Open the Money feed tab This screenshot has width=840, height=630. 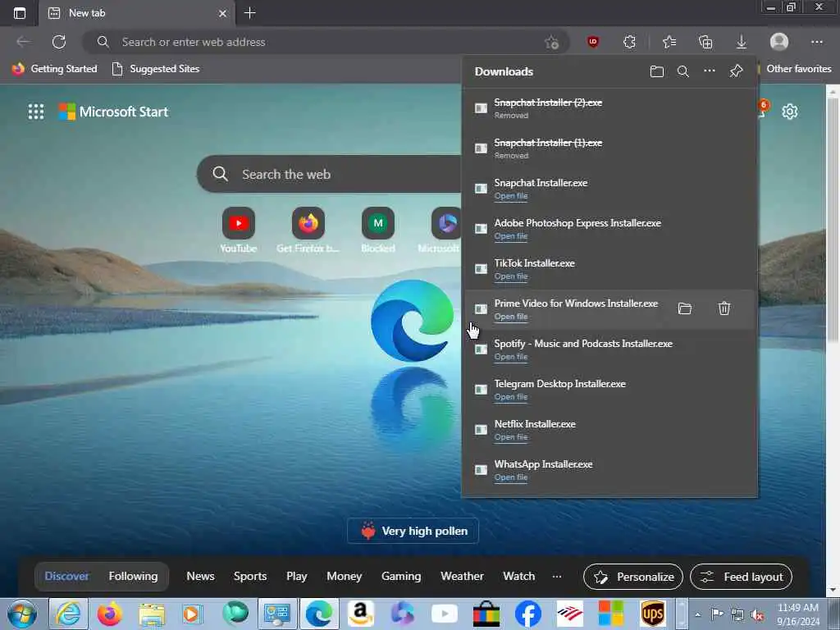pyautogui.click(x=345, y=577)
